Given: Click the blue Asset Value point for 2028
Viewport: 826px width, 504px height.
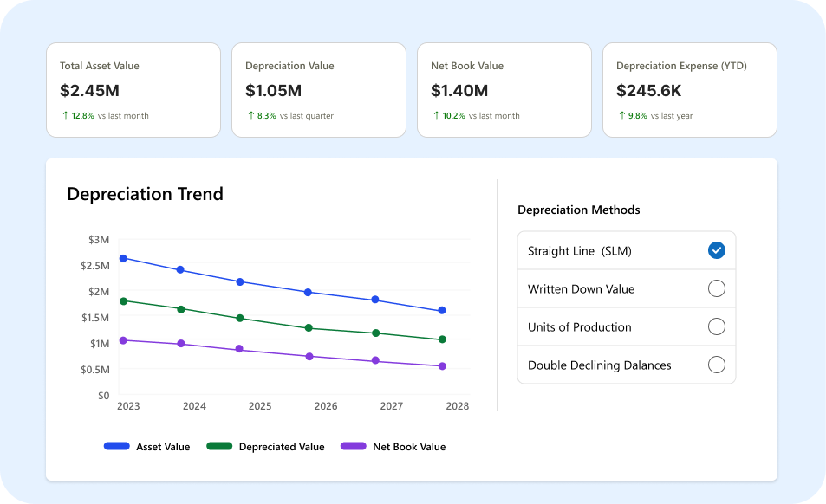Looking at the screenshot, I should [442, 310].
